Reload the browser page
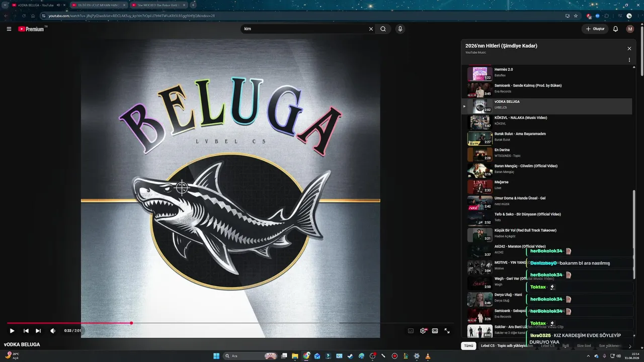 click(24, 16)
